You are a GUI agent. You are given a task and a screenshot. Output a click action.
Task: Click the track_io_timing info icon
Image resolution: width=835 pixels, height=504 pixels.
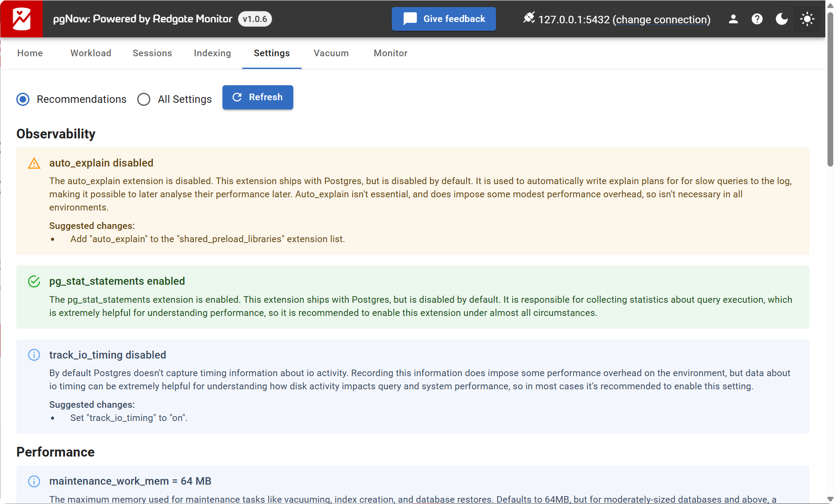point(34,355)
